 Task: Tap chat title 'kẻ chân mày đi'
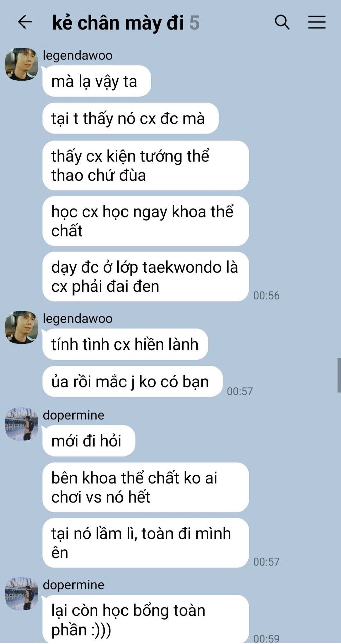coord(118,23)
